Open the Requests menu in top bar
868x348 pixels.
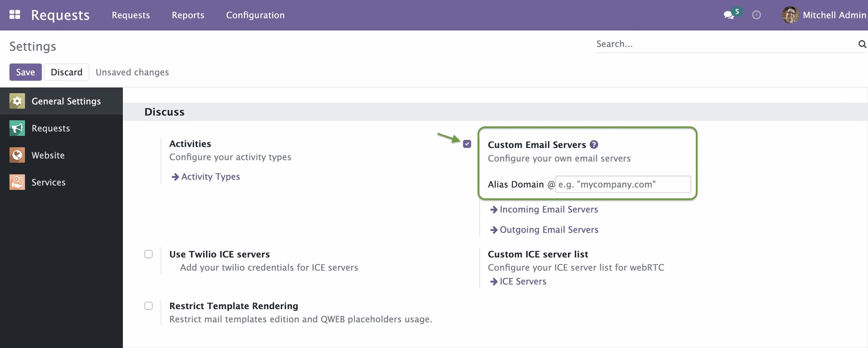click(131, 15)
